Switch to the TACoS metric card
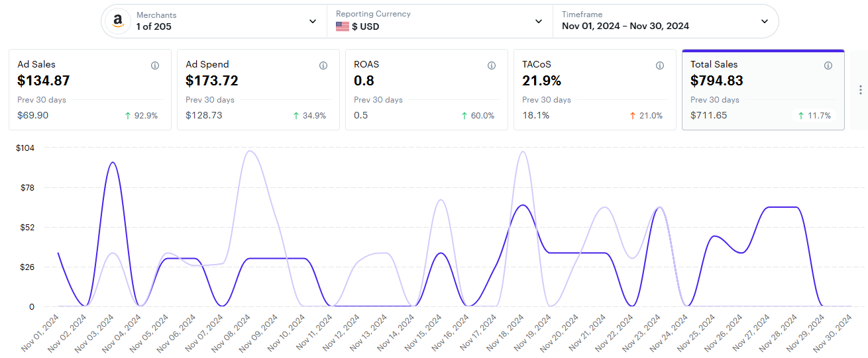Image resolution: width=868 pixels, height=358 pixels. point(595,89)
